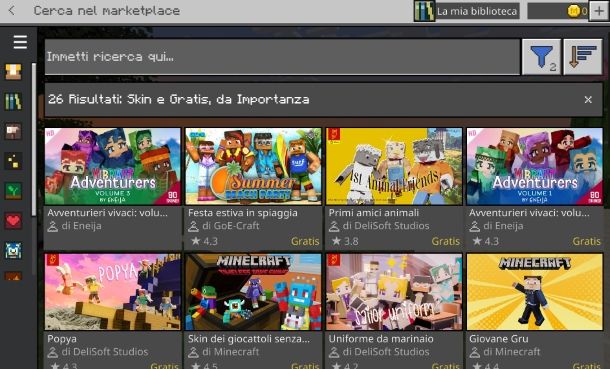Focus the Immetti ricerca qui search field
The image size is (610, 369).
click(x=282, y=57)
